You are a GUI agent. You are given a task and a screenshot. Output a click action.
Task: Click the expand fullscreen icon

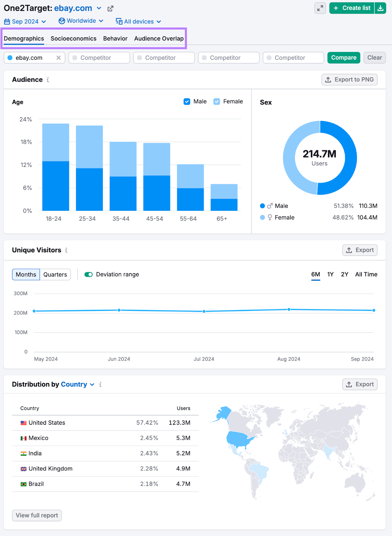click(320, 8)
